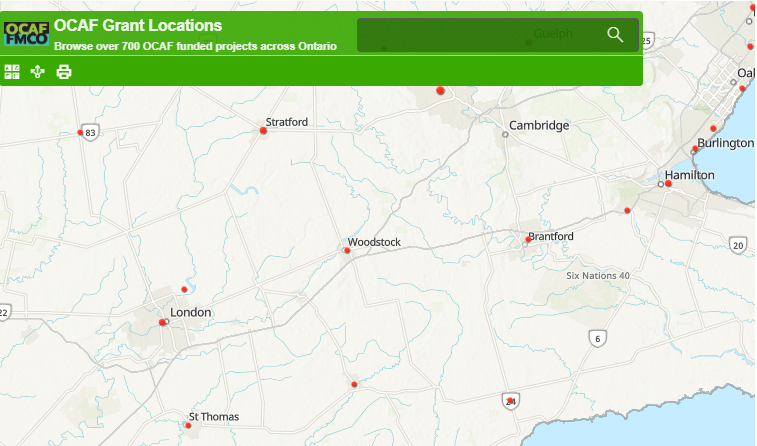Focus the grant location search field
Viewport: 757px width, 446px height.
(475, 35)
